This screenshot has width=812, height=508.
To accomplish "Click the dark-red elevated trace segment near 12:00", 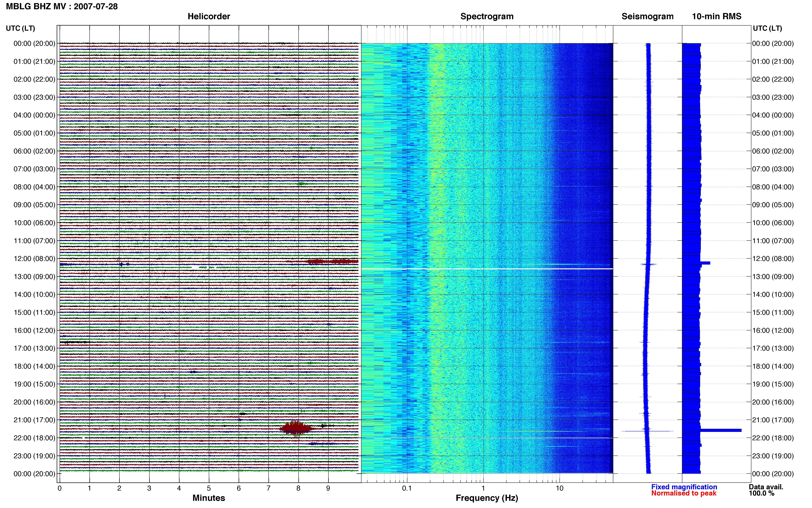I will (x=332, y=261).
